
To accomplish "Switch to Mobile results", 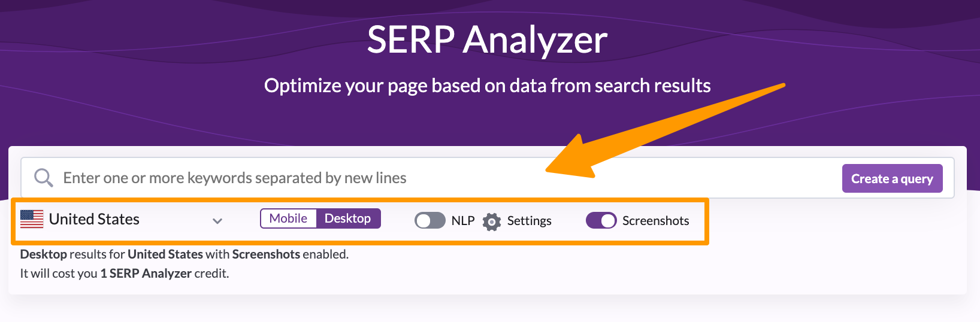I will [288, 218].
